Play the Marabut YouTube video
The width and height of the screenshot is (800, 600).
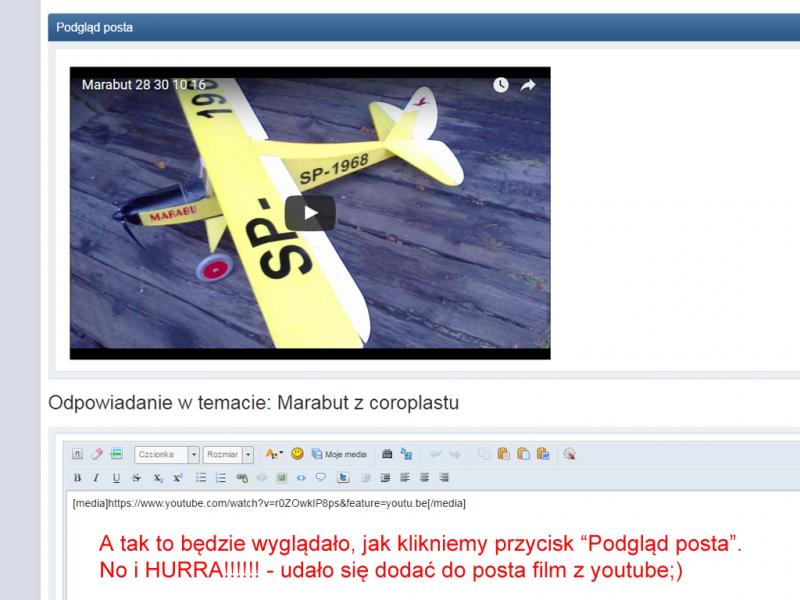point(309,212)
